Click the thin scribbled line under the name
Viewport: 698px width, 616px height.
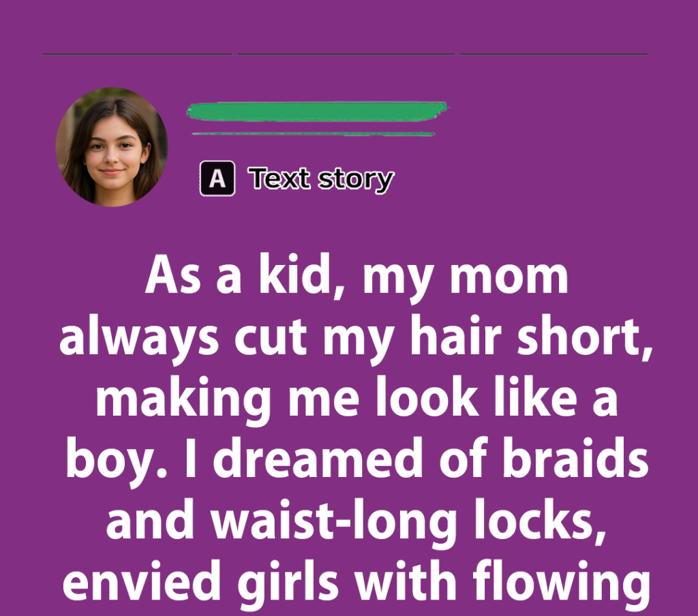pyautogui.click(x=313, y=134)
